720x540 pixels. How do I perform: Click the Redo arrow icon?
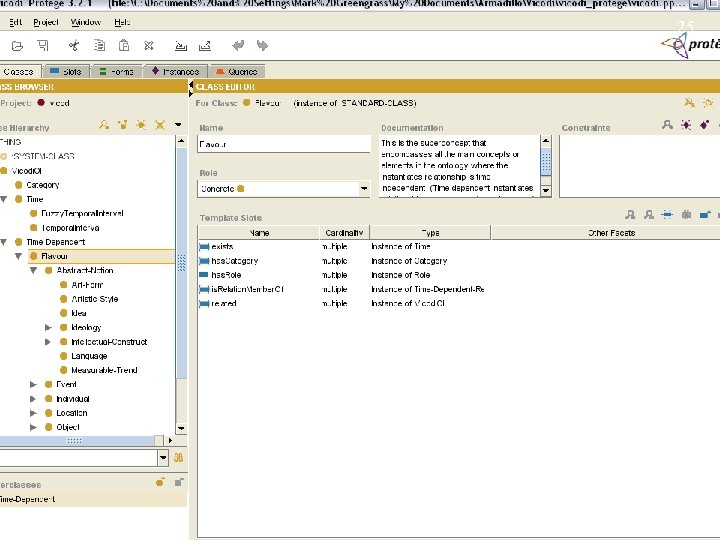click(262, 46)
